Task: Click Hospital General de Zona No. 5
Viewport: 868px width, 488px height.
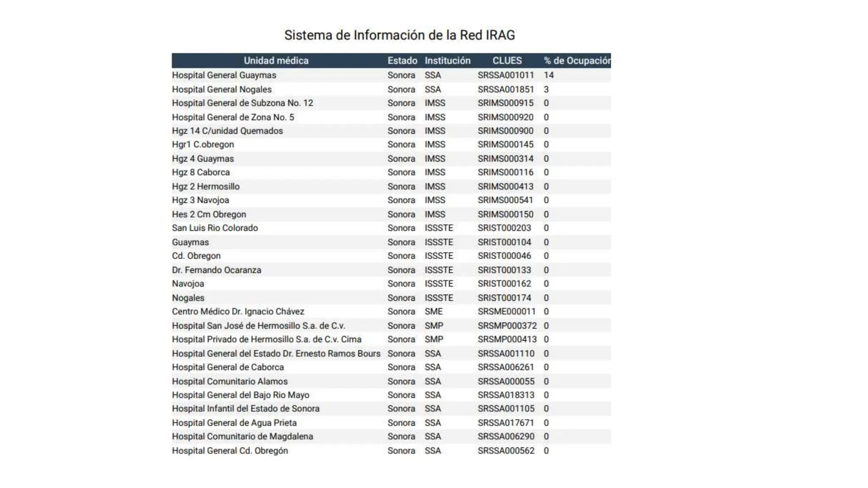Action: (x=233, y=117)
